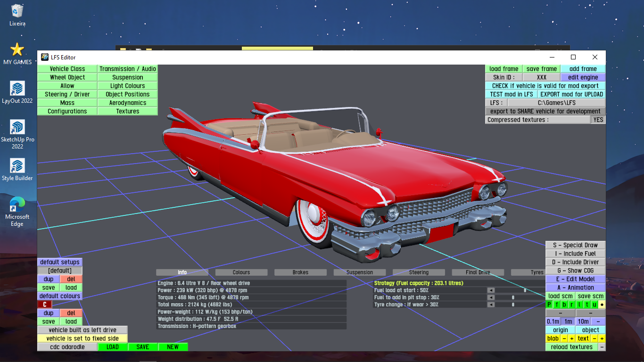
Task: Switch to the Steering tab
Action: (419, 272)
